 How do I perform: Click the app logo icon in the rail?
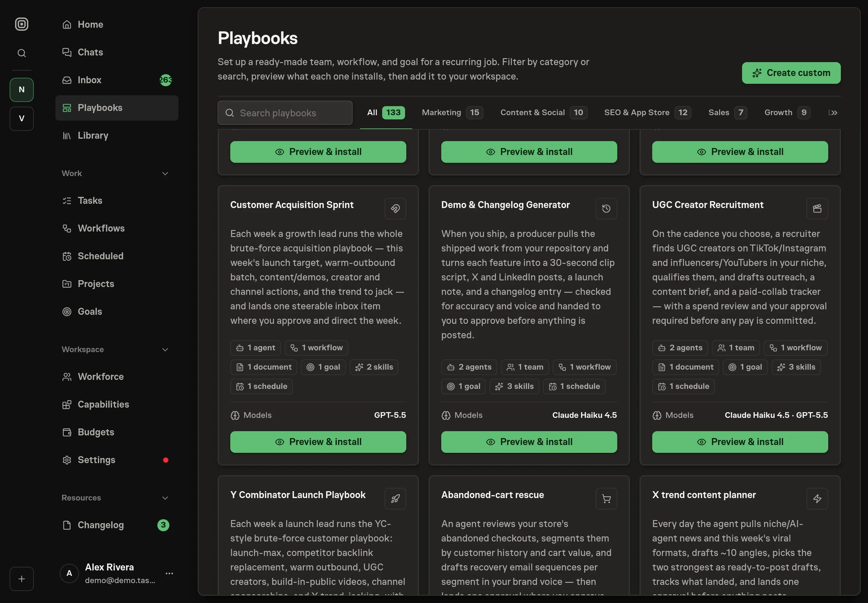(x=21, y=24)
